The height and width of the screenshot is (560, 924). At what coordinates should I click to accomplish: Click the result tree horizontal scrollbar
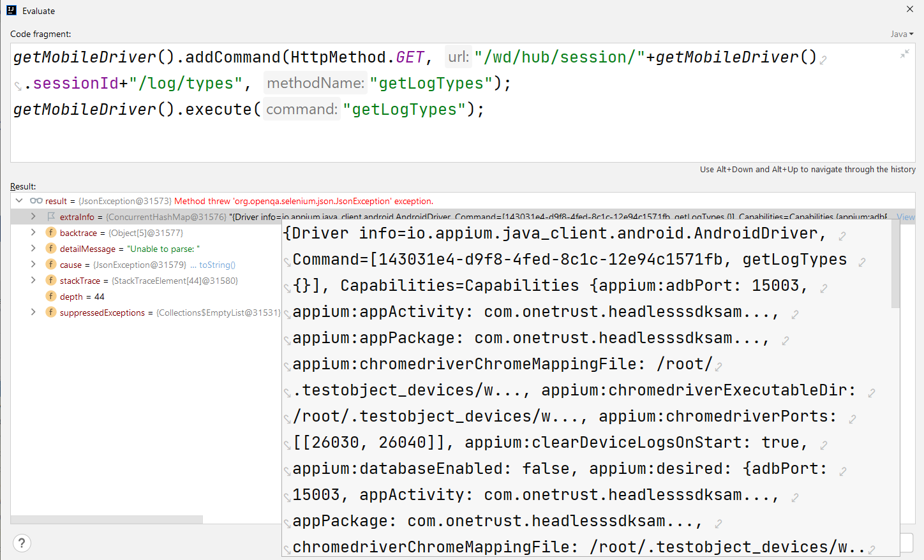click(x=107, y=519)
